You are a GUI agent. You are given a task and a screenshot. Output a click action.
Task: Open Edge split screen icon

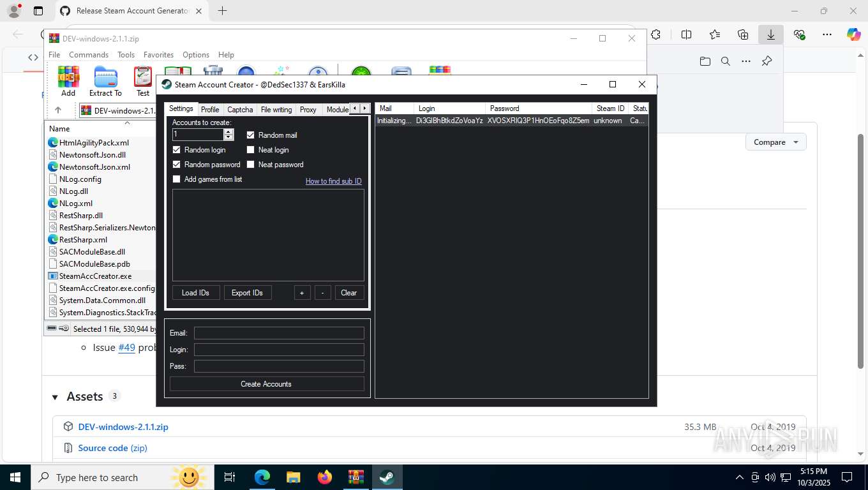tap(687, 35)
